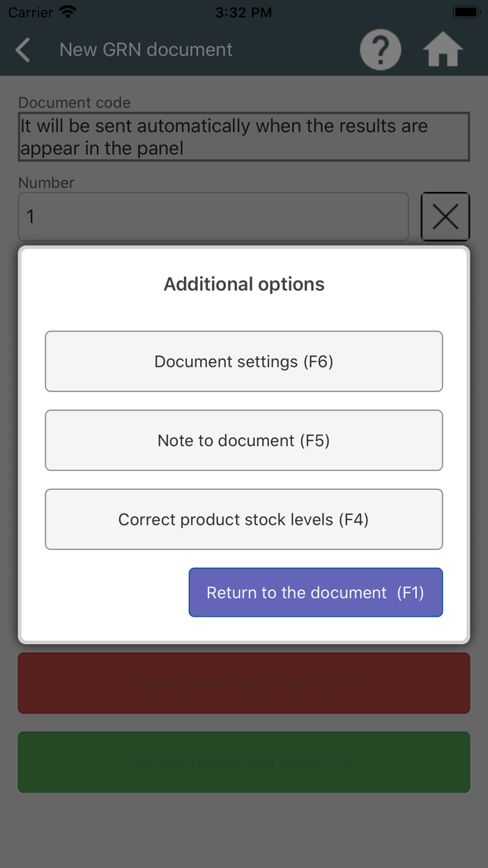The image size is (488, 868).
Task: Select the clock showing 3:32 PM
Action: pyautogui.click(x=243, y=11)
